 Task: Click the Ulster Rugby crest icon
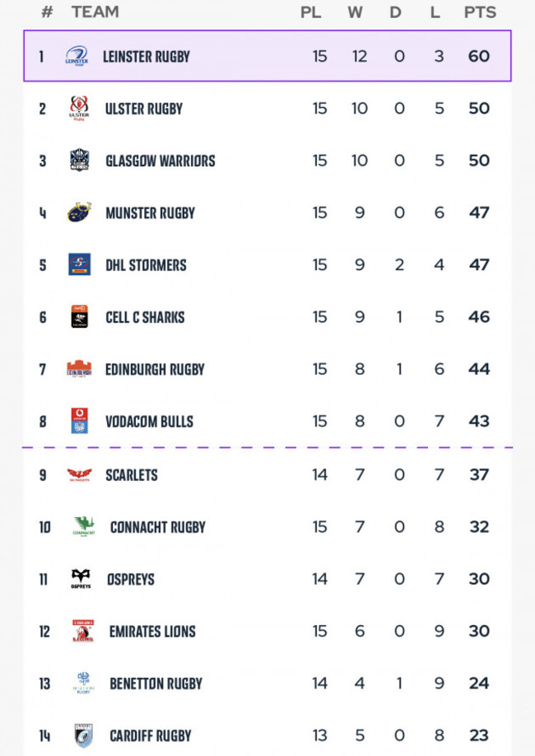79,109
